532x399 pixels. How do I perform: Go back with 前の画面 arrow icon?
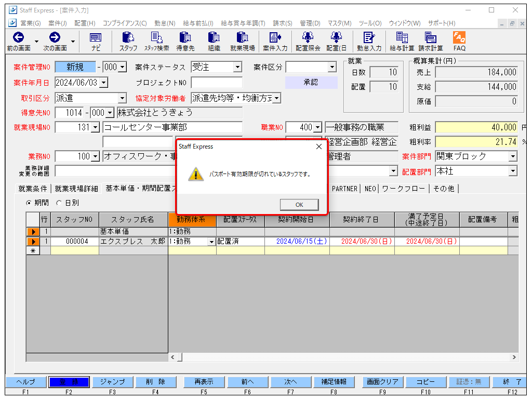point(18,37)
